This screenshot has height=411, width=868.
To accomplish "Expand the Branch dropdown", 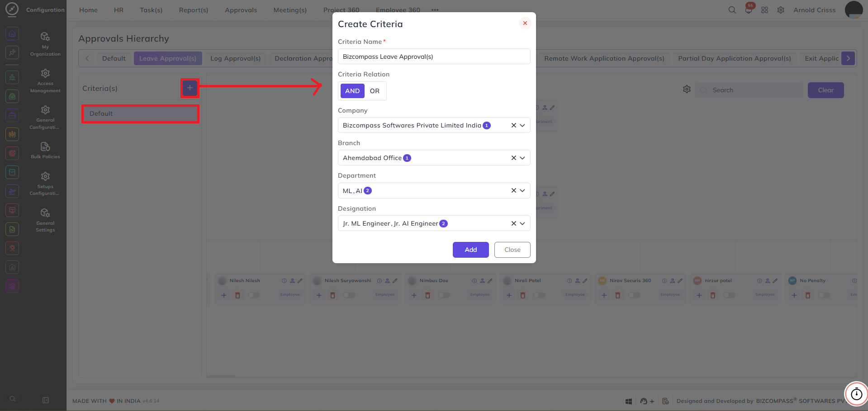I will [522, 158].
